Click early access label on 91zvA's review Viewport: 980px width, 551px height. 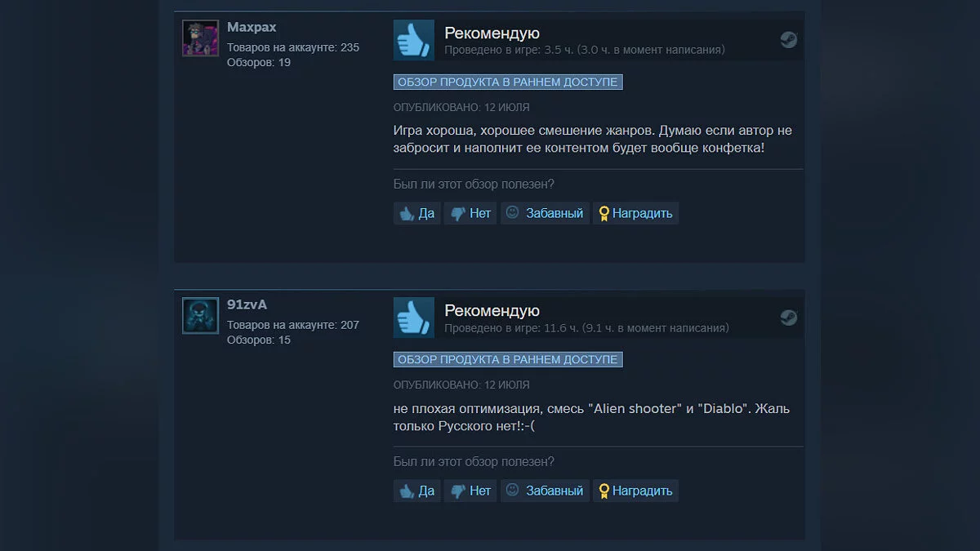(508, 359)
